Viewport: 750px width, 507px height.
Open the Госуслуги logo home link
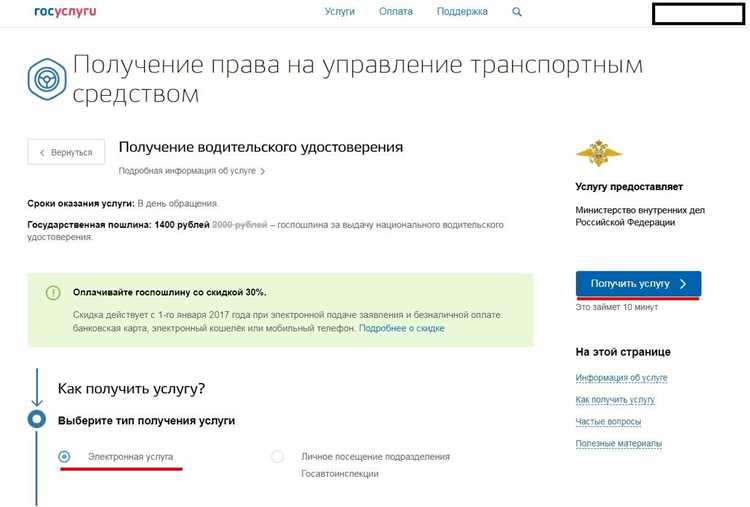point(65,11)
